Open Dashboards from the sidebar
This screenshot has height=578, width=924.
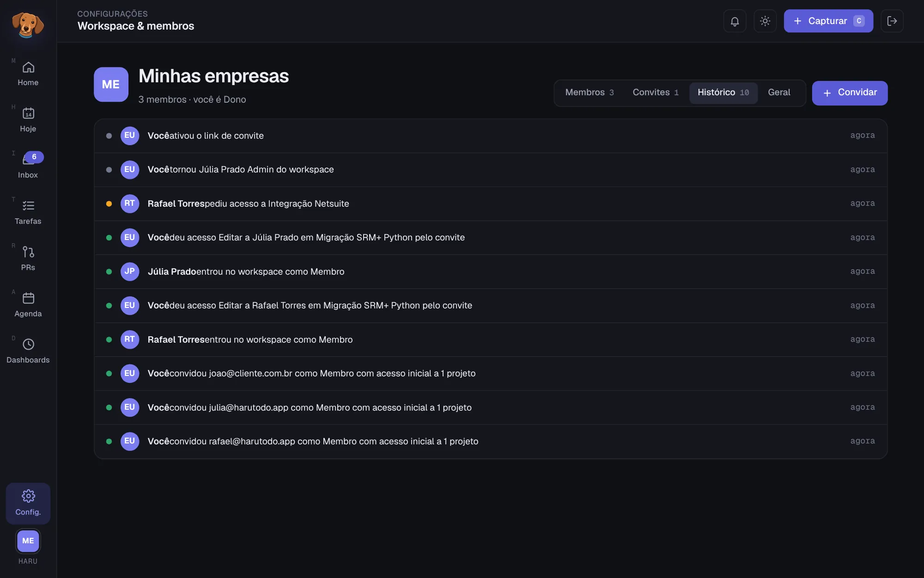point(28,351)
